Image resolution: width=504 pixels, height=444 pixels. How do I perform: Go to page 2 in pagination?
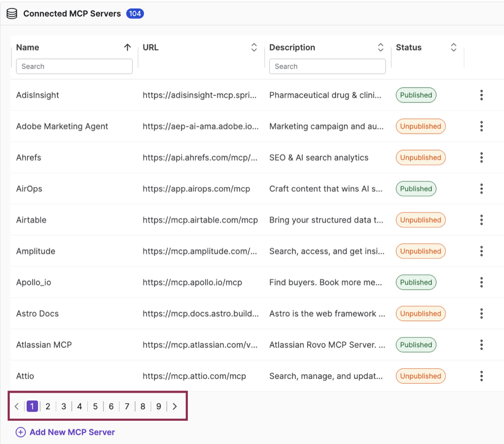48,406
